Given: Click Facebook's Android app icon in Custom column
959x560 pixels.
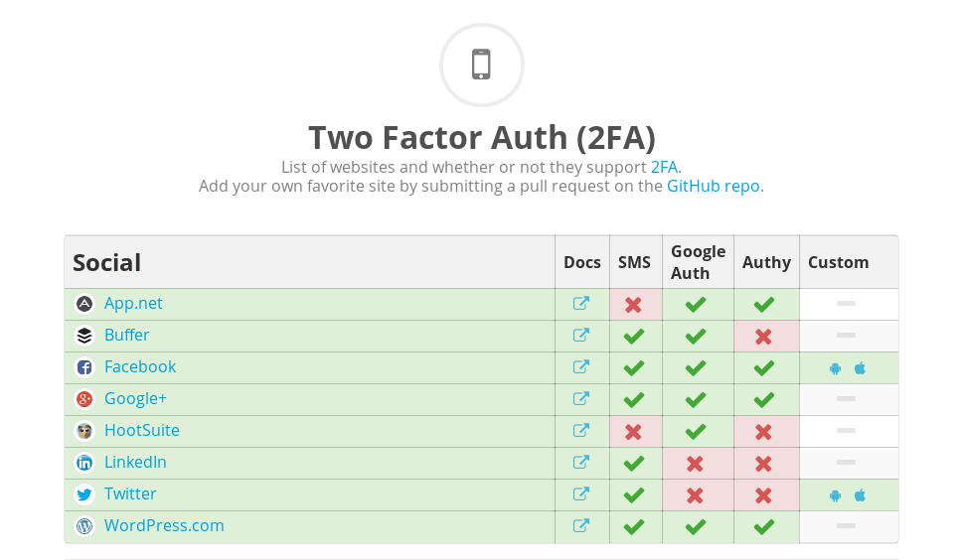Looking at the screenshot, I should 835,368.
